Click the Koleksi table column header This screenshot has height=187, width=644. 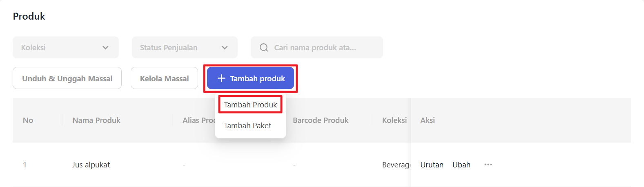coord(394,120)
